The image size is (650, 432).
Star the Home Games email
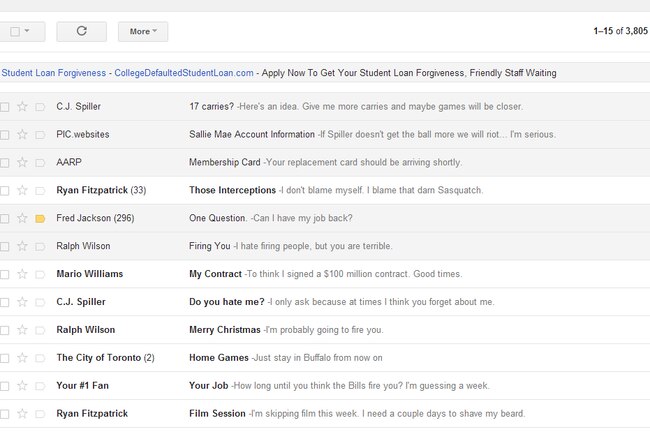pos(22,358)
